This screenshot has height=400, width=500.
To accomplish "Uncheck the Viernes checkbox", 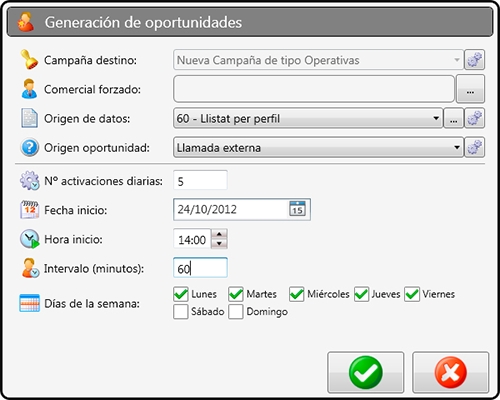I will (412, 294).
